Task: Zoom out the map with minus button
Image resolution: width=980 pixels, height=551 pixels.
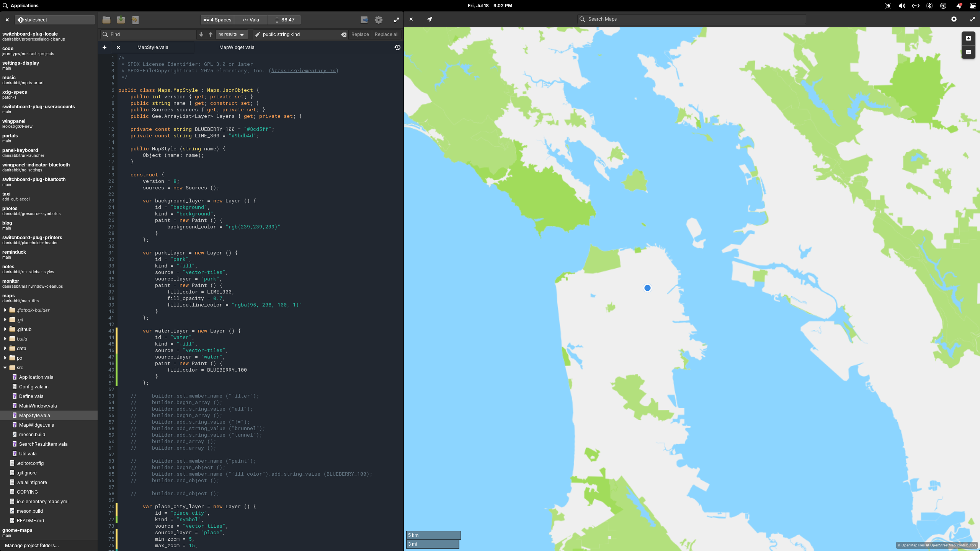Action: pyautogui.click(x=968, y=52)
